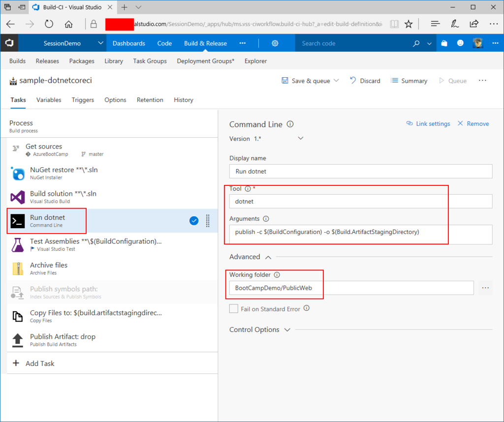This screenshot has height=422, width=504.
Task: Click the Link settings link
Action: pos(428,123)
